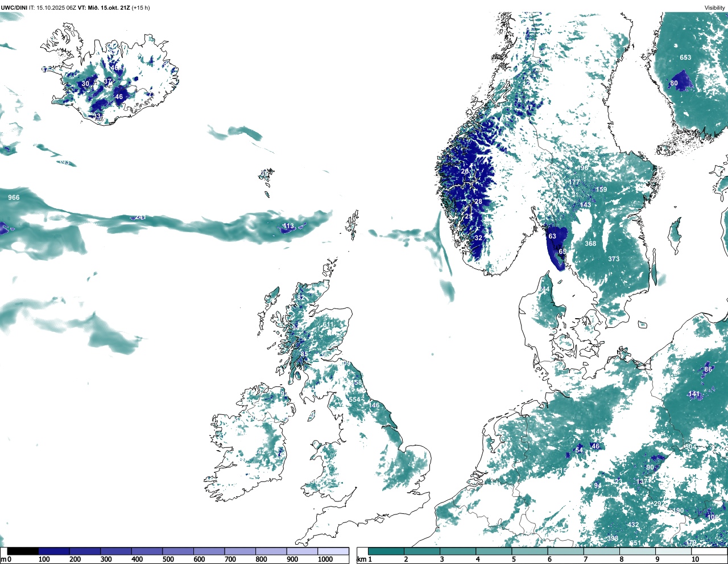Image resolution: width=728 pixels, height=564 pixels.
Task: Click the 'VT: Mið. 15.okt. 21Z' valid time text
Action: click(104, 8)
